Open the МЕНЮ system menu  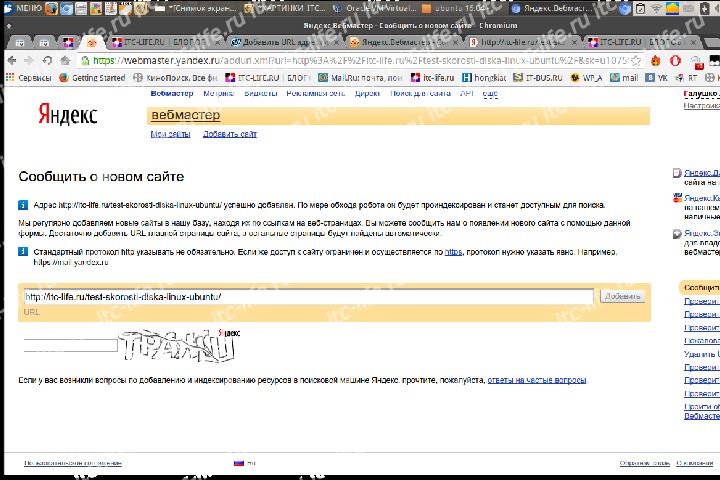[23, 8]
